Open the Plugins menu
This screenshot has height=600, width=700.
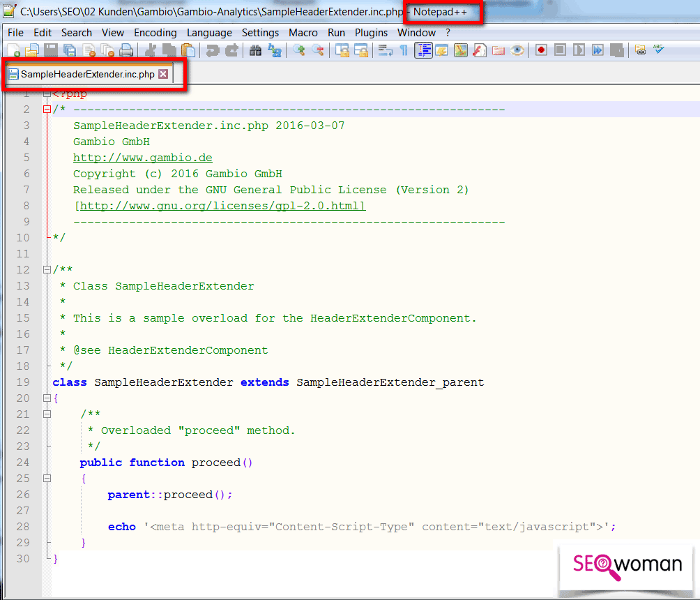pyautogui.click(x=371, y=33)
